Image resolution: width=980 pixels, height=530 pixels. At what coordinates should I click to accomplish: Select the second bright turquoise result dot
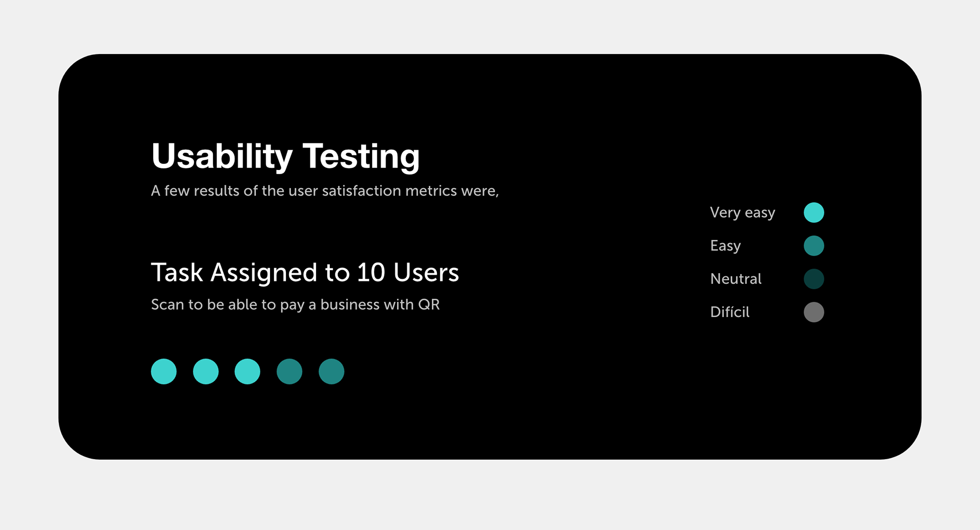[206, 371]
